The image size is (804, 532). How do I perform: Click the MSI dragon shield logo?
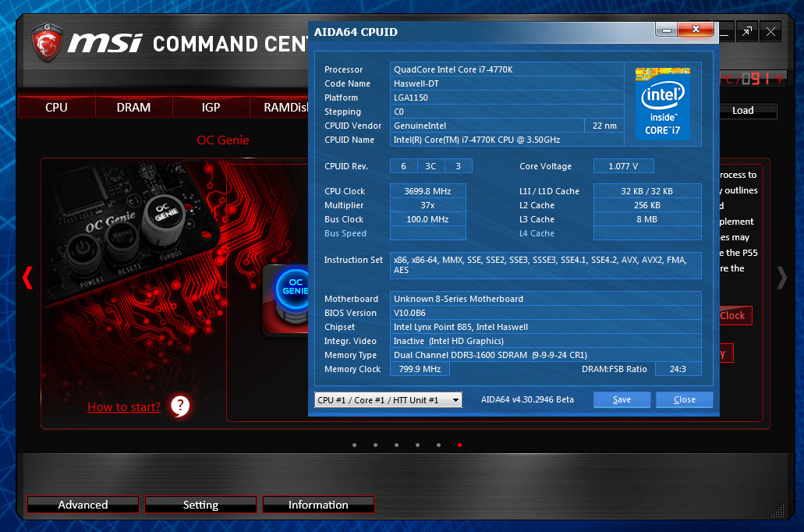pos(47,41)
